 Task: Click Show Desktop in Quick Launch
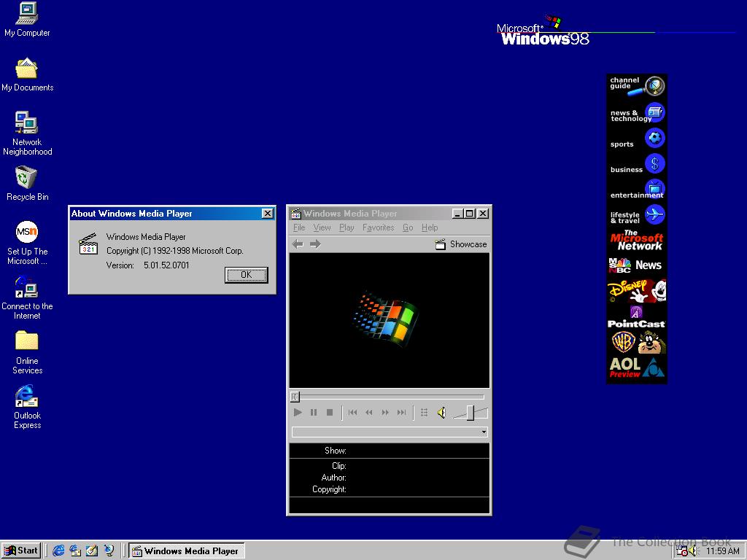91,551
